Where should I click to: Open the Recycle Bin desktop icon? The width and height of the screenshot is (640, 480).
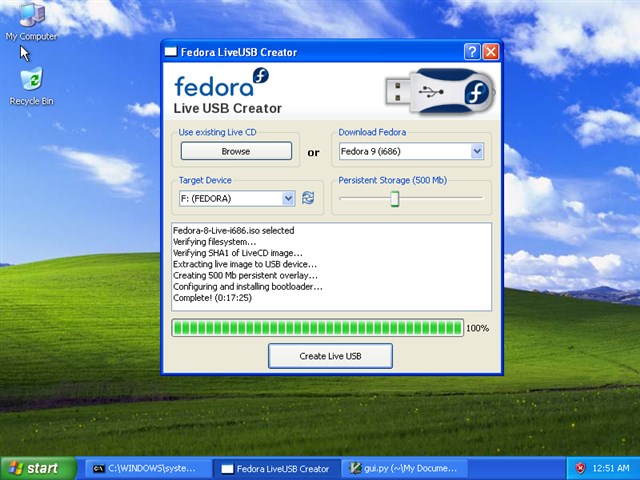coord(31,87)
